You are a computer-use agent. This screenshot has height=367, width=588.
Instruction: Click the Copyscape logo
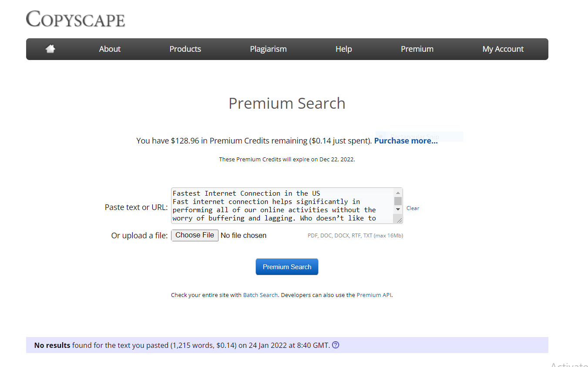tap(75, 19)
